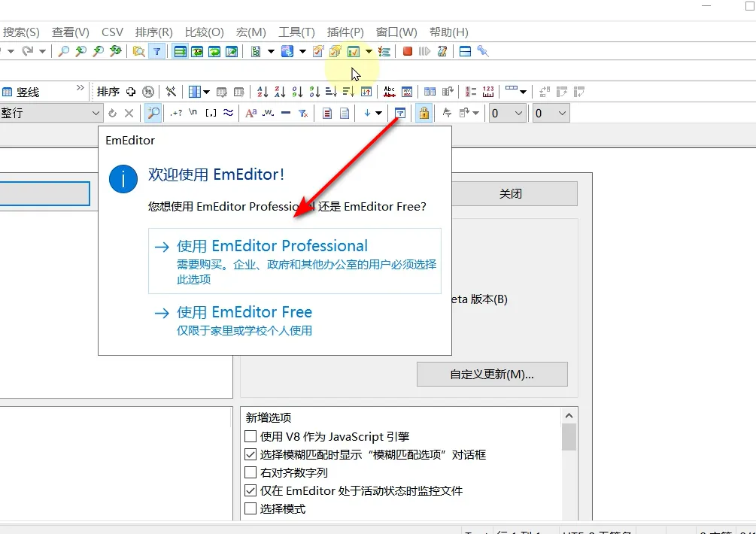Click sort by length shortest-to-longest icon
This screenshot has height=534, width=756.
331,92
